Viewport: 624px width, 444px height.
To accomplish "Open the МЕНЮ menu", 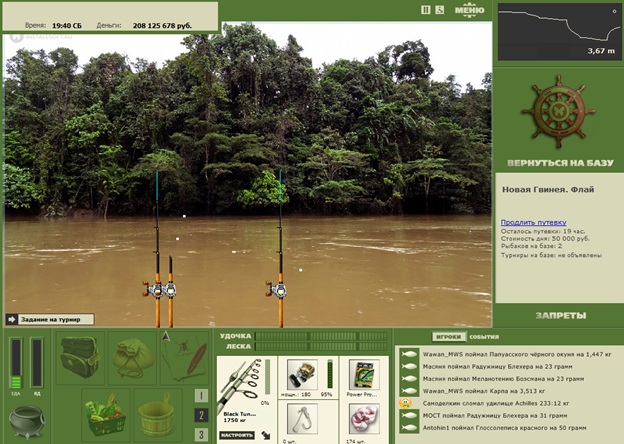I will tap(470, 10).
